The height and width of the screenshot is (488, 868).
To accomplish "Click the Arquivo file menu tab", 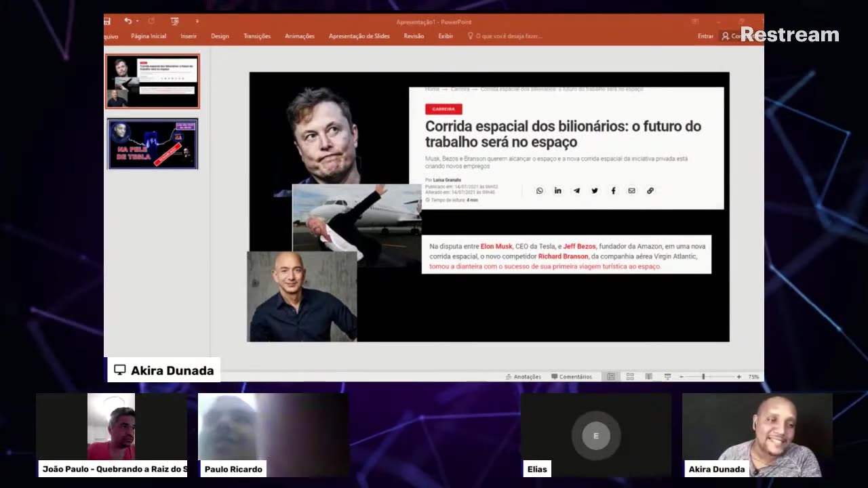I will [111, 36].
